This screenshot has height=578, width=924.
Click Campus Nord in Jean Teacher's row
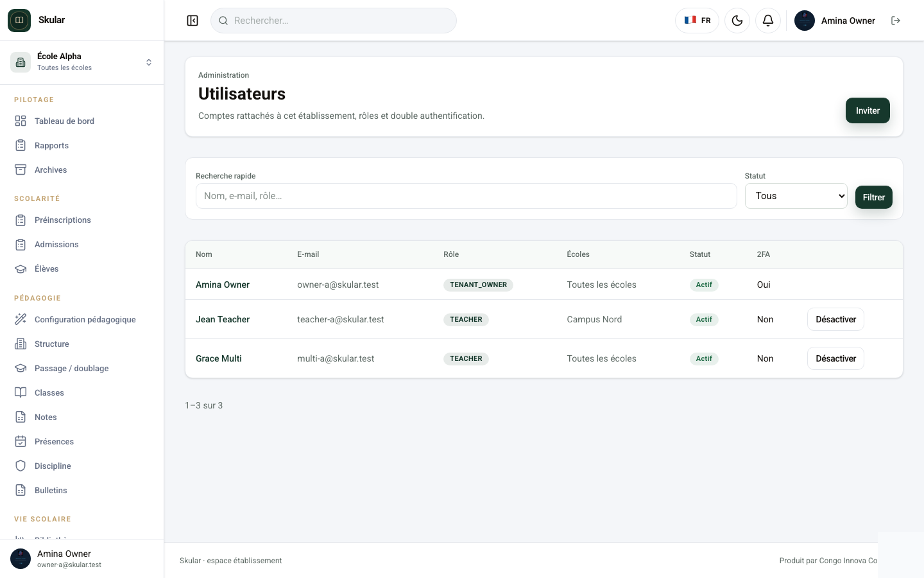pos(594,319)
